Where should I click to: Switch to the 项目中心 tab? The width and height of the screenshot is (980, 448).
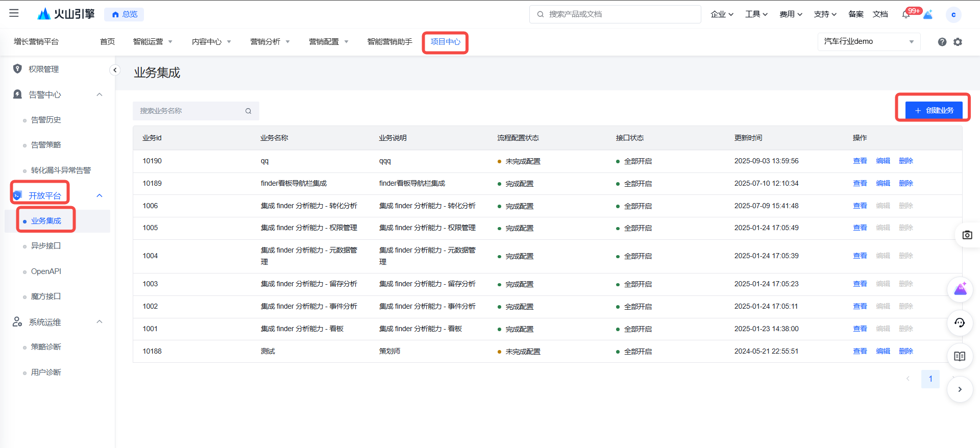tap(445, 42)
